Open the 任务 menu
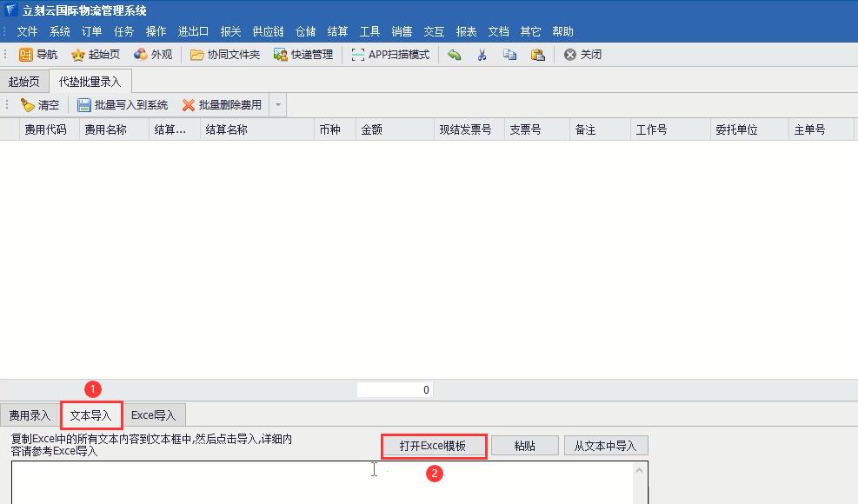 pos(123,32)
